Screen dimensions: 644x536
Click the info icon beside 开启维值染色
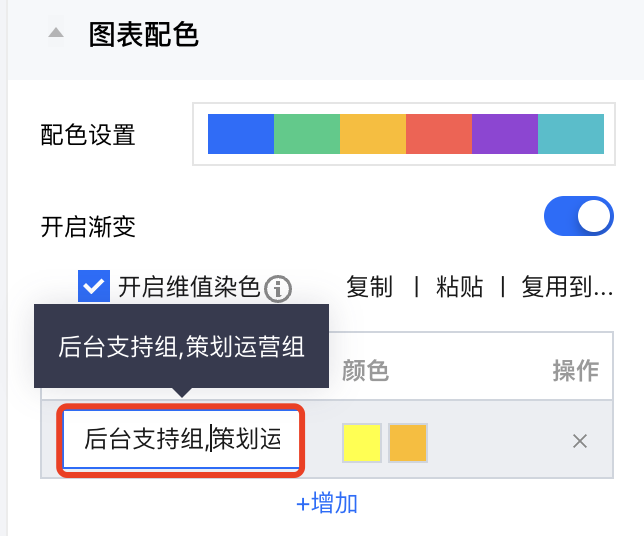pos(278,289)
